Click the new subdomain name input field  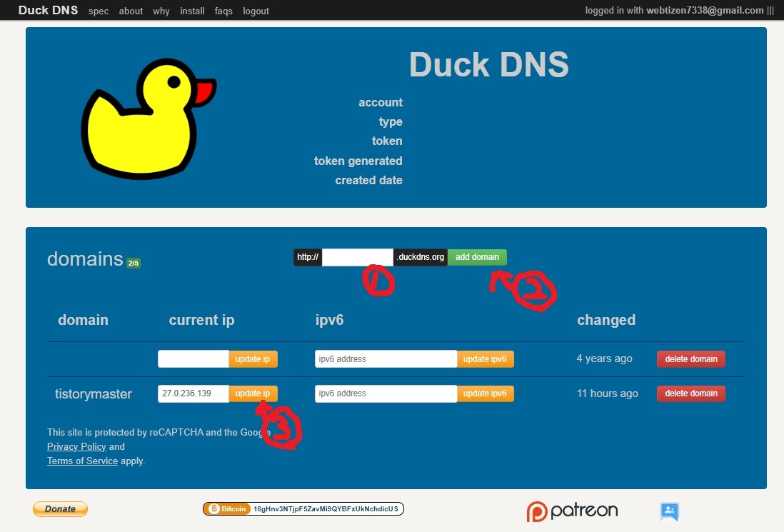tap(358, 257)
